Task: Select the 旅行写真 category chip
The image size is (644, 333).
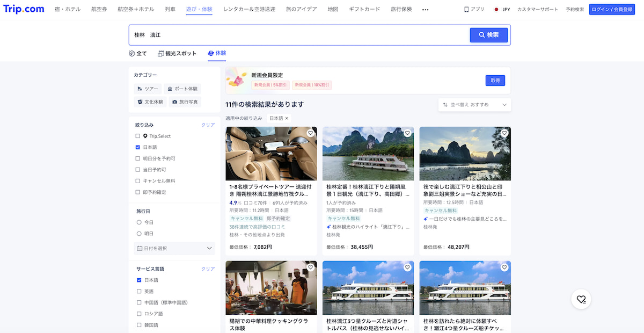Action: tap(185, 102)
